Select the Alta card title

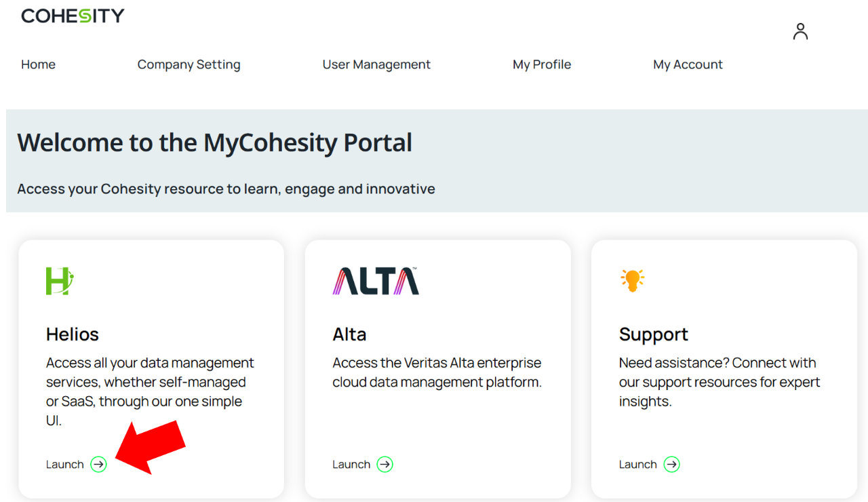(349, 334)
